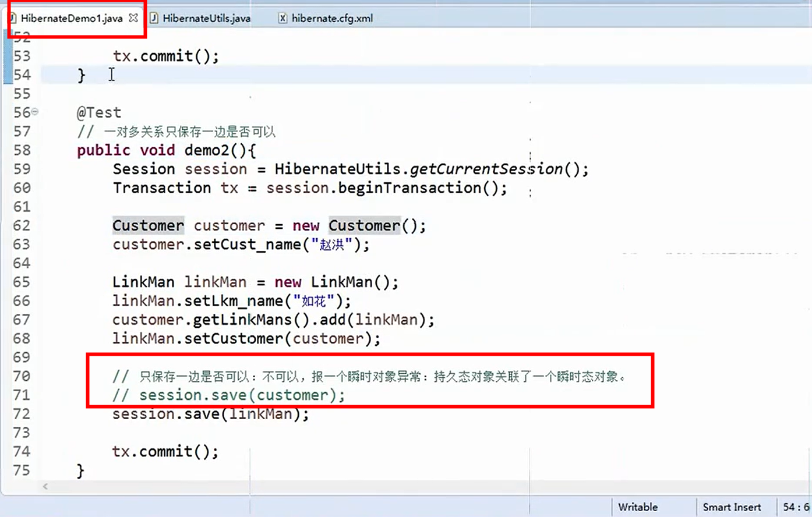Collapse the demo2 method fold marker at line 56

point(35,111)
